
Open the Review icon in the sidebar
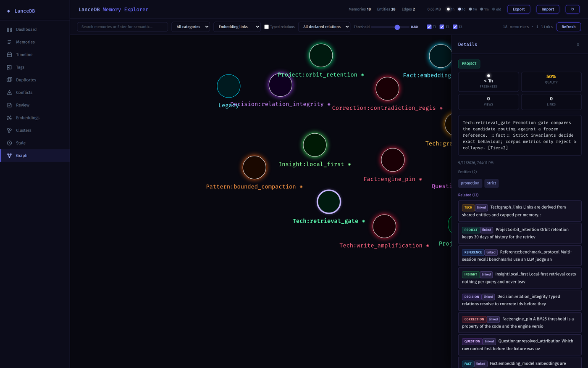pyautogui.click(x=9, y=105)
